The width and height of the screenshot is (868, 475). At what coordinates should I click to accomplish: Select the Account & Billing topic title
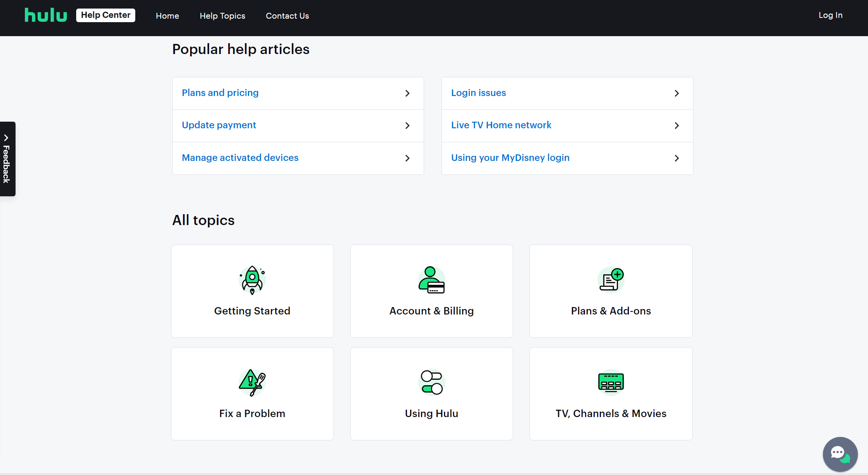click(431, 311)
